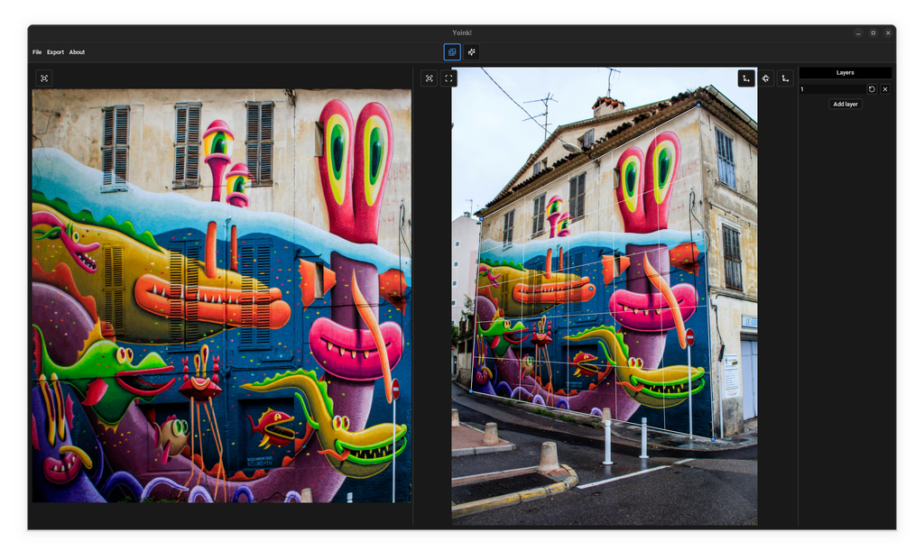The height and width of the screenshot is (560, 924).
Task: Switch to the sparkle mode icon
Action: [x=472, y=52]
